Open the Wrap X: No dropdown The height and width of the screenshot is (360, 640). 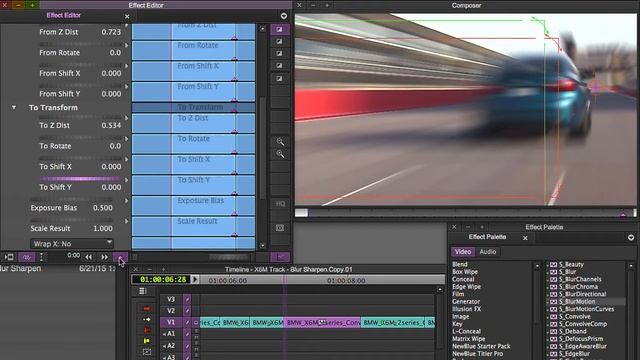(x=71, y=244)
